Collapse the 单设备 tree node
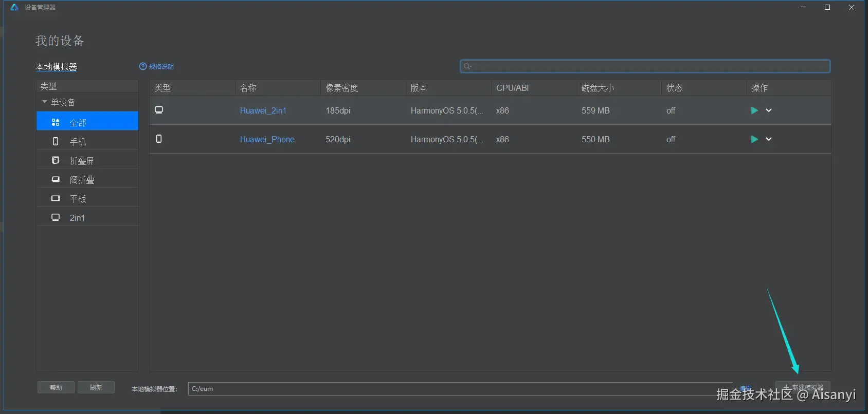The height and width of the screenshot is (414, 868). click(45, 102)
